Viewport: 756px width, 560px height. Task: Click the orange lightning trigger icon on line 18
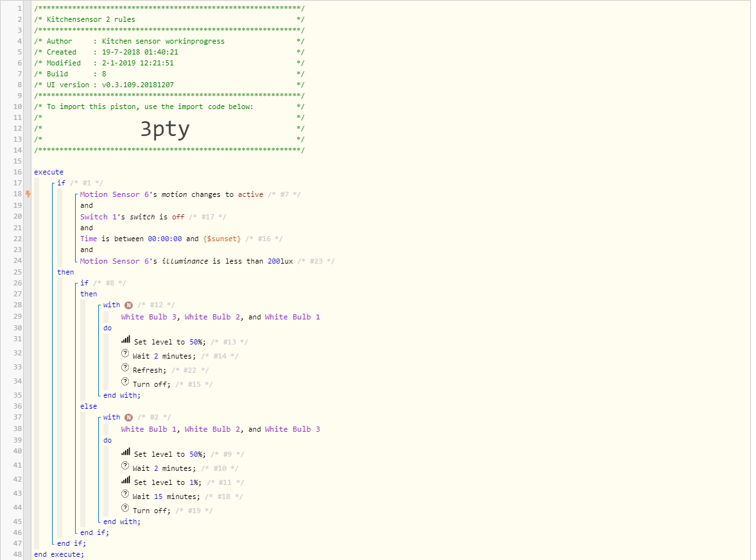28,194
